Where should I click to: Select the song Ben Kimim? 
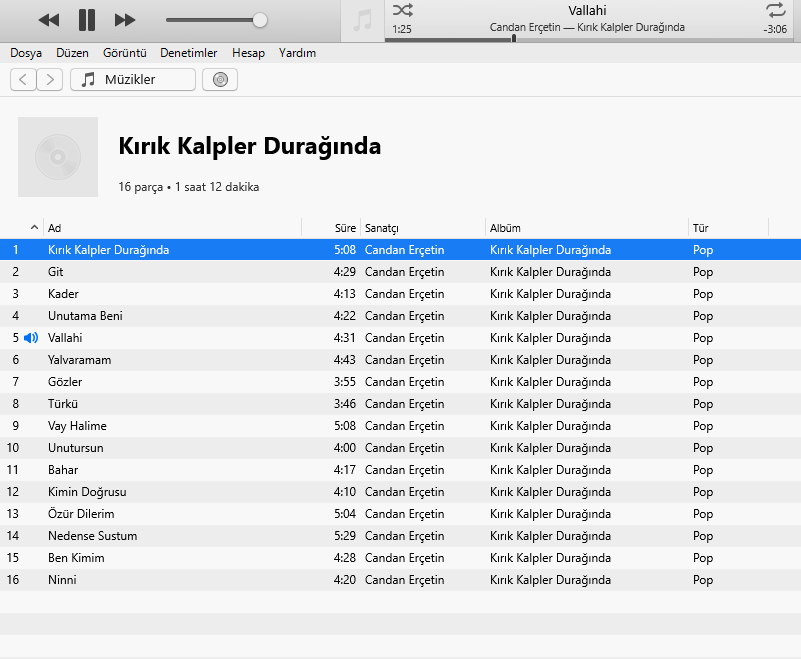coord(400,557)
